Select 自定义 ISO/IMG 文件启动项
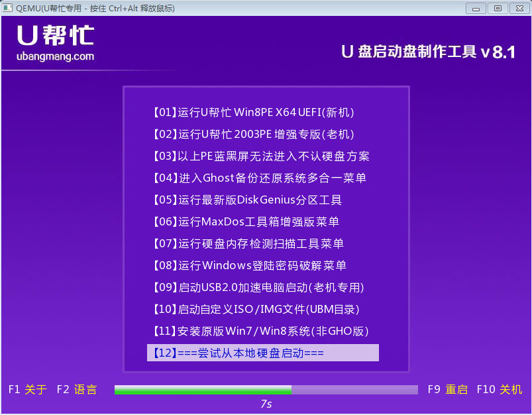The image size is (532, 415). 258,309
